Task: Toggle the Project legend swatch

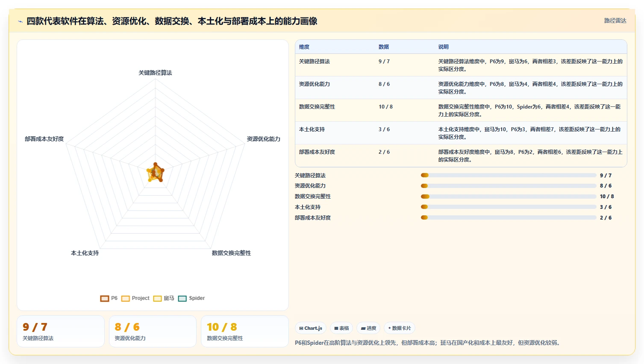Action: [x=126, y=298]
